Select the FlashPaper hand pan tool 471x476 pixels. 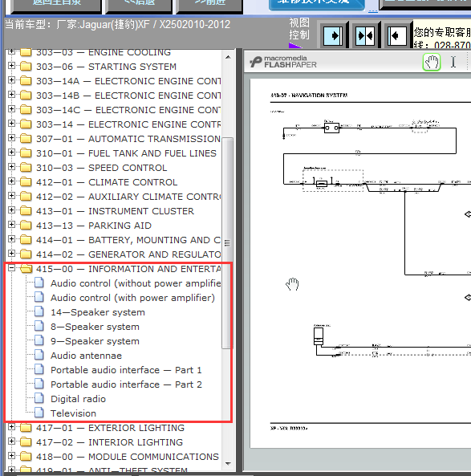(x=432, y=63)
